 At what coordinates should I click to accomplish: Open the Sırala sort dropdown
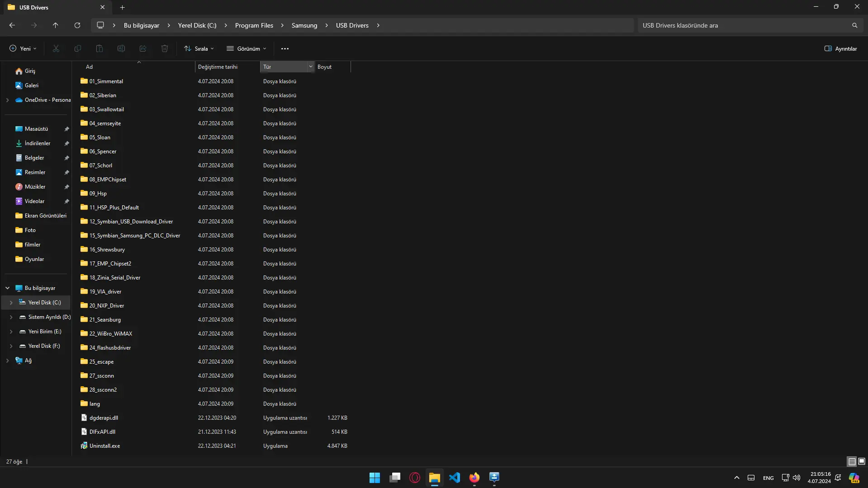point(199,48)
